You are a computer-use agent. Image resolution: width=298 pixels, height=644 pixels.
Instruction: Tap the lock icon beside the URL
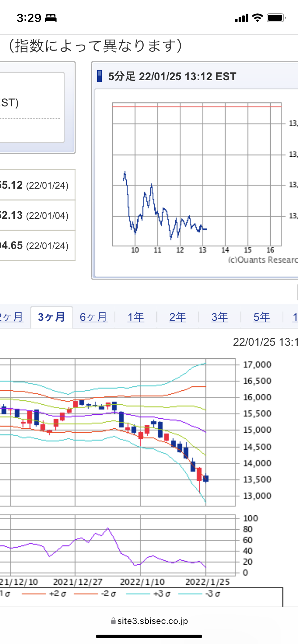(113, 621)
